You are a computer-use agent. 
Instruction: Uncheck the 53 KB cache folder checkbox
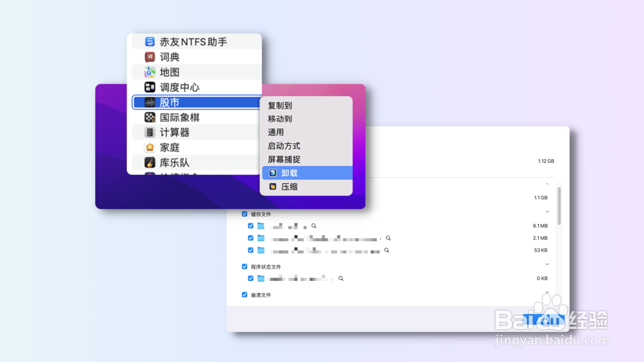tap(251, 250)
